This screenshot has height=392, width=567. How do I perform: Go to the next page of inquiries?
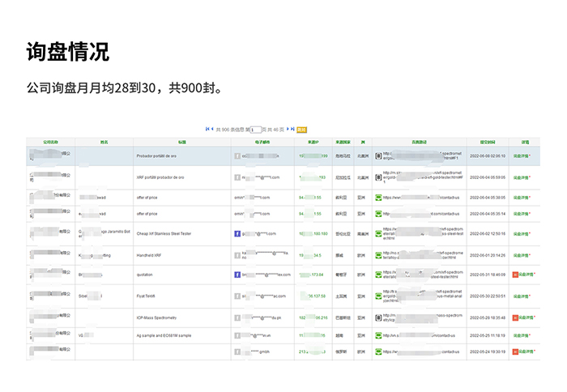click(288, 129)
